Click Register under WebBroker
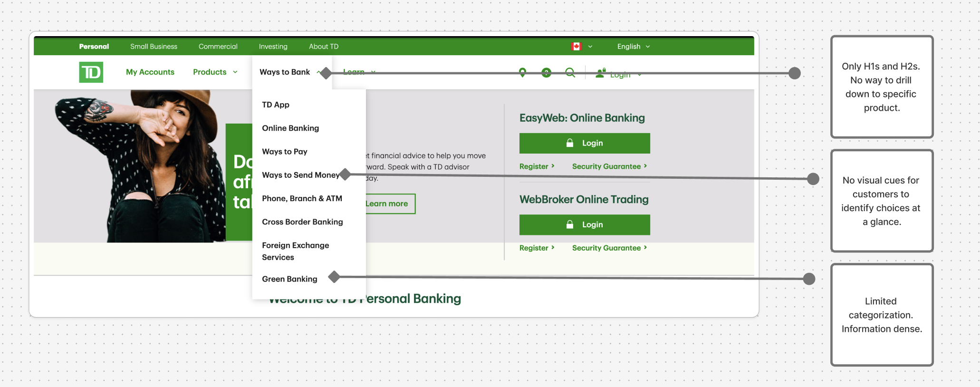 tap(537, 248)
